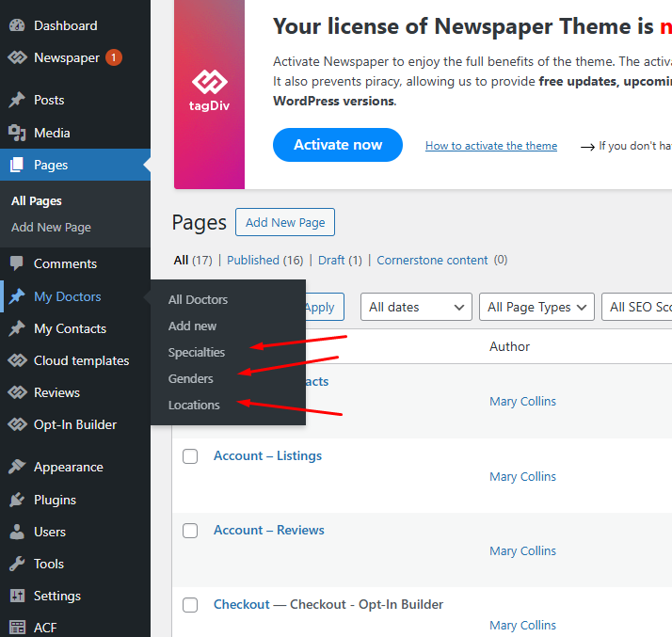Image resolution: width=672 pixels, height=637 pixels.
Task: Open the All SEO Scores dropdown
Action: pyautogui.click(x=637, y=307)
